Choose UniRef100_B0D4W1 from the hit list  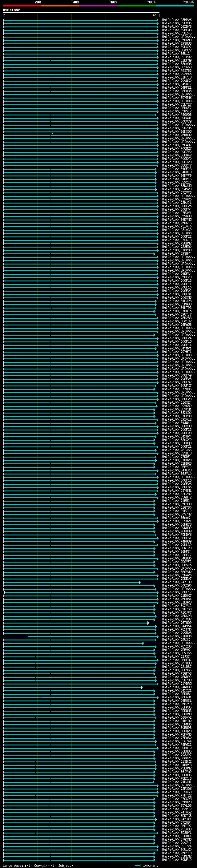pos(177,118)
